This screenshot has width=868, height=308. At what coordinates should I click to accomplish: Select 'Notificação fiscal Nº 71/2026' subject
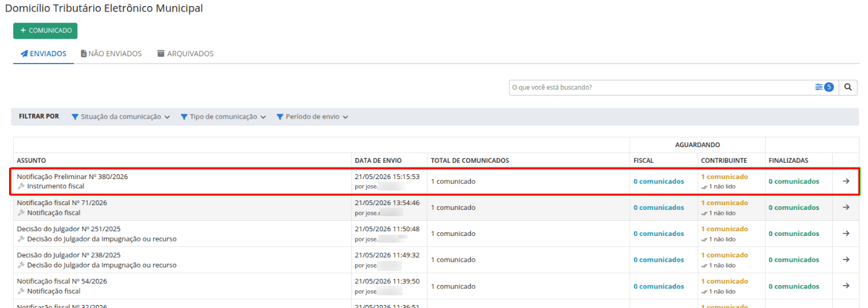click(x=62, y=203)
